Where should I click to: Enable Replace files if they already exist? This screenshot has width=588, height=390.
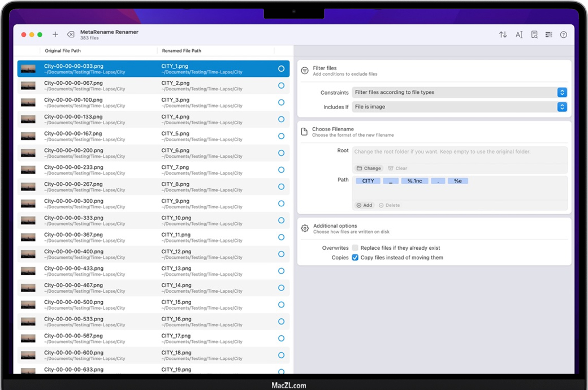[355, 248]
